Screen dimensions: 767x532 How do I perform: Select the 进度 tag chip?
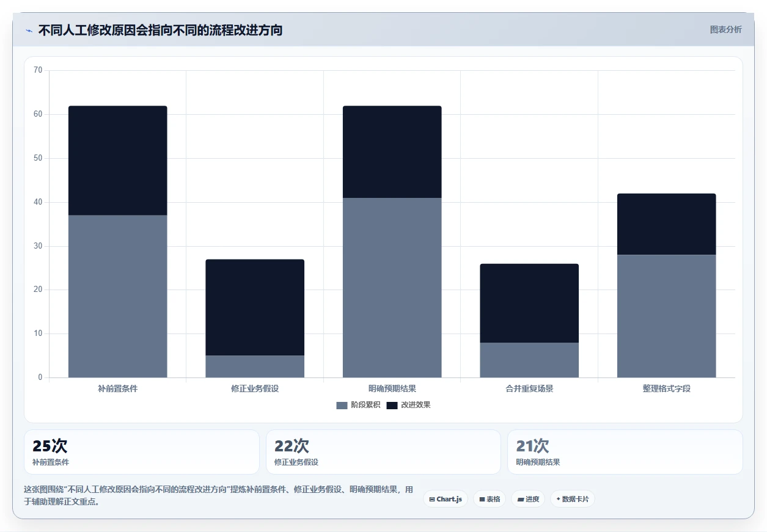tap(528, 499)
